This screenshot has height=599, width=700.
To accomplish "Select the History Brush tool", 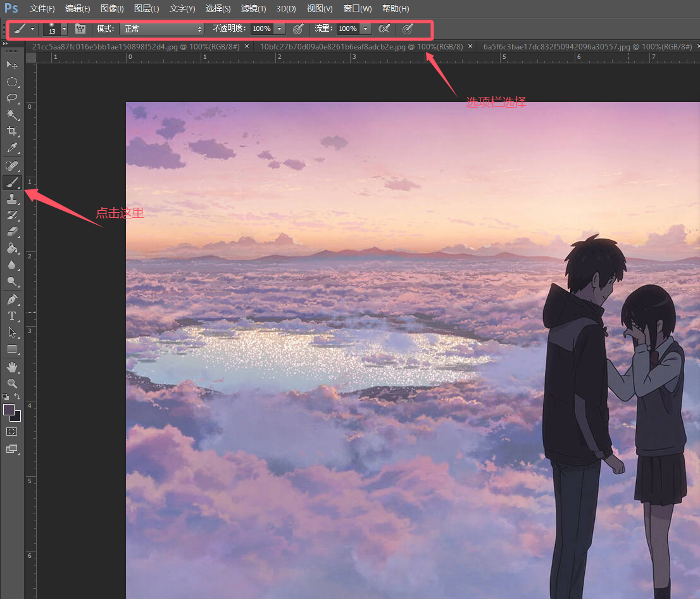I will tap(12, 215).
